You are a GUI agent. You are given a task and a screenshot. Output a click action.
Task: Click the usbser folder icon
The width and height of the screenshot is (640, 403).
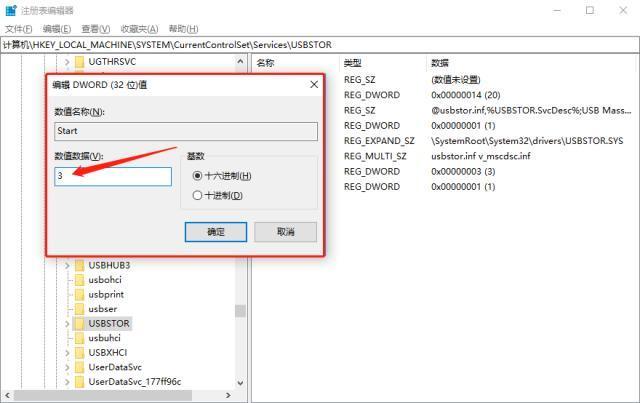tap(80, 309)
